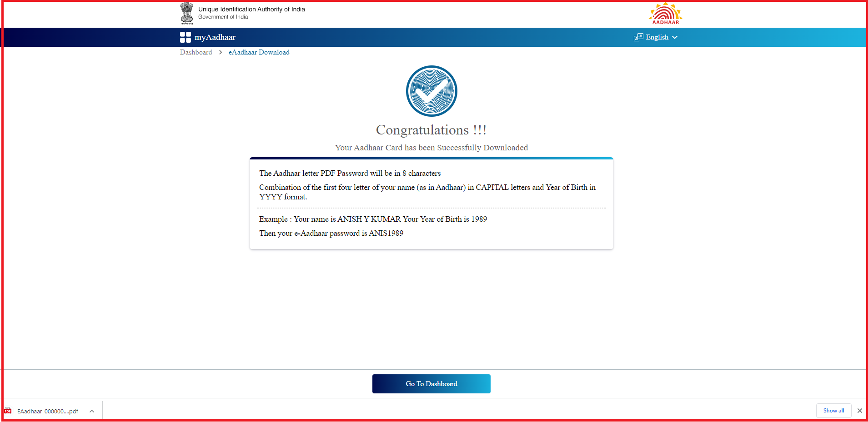Open the English language dropdown
This screenshot has width=868, height=422.
click(657, 37)
